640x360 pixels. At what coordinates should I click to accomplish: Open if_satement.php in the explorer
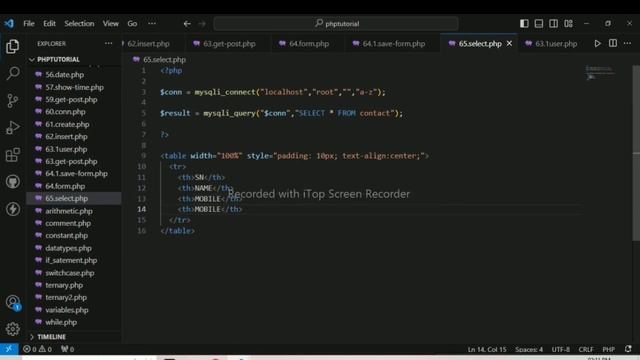pyautogui.click(x=71, y=260)
